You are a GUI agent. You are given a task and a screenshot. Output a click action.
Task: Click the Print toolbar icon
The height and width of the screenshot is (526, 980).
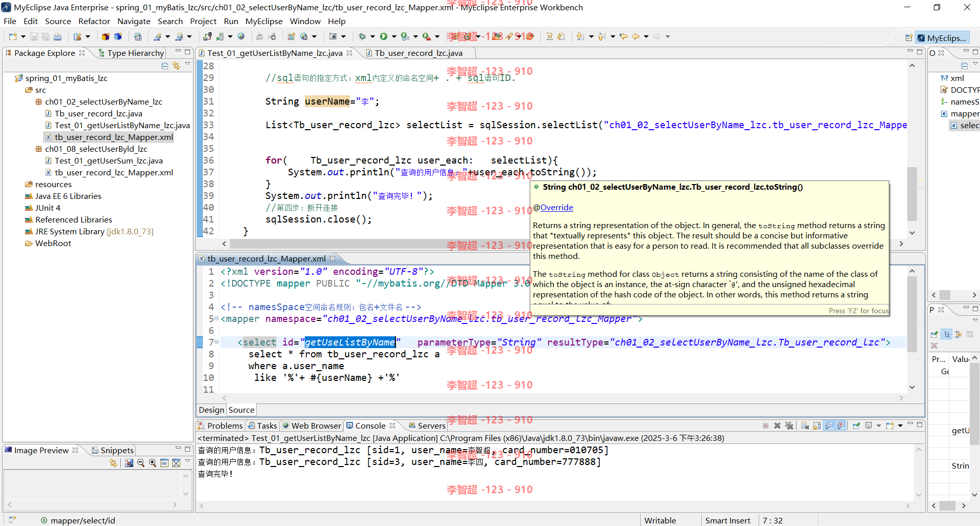57,37
